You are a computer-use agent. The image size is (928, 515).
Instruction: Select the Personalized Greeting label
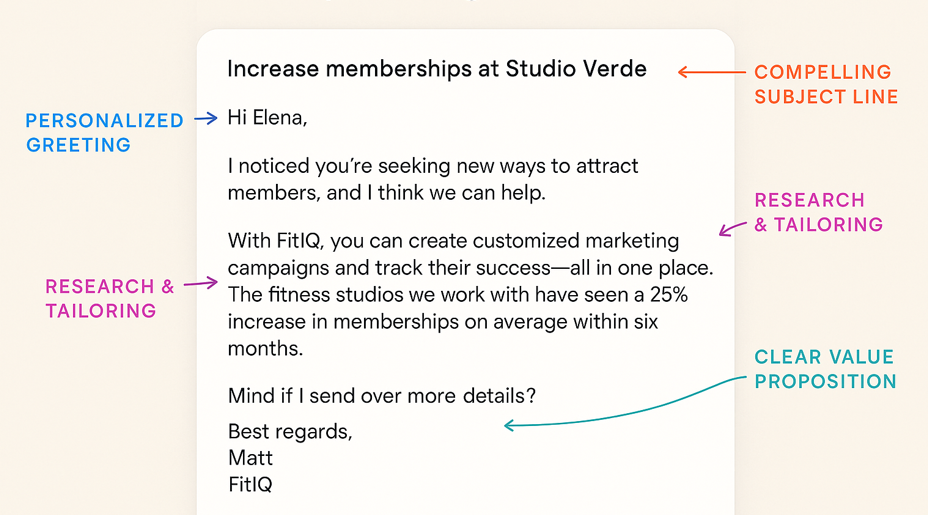(x=105, y=133)
